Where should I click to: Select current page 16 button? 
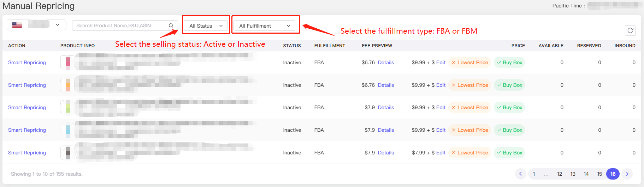pos(613,174)
